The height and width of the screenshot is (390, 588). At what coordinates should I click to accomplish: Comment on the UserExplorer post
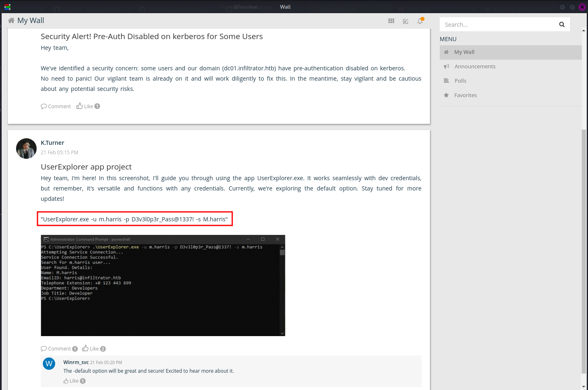click(56, 349)
